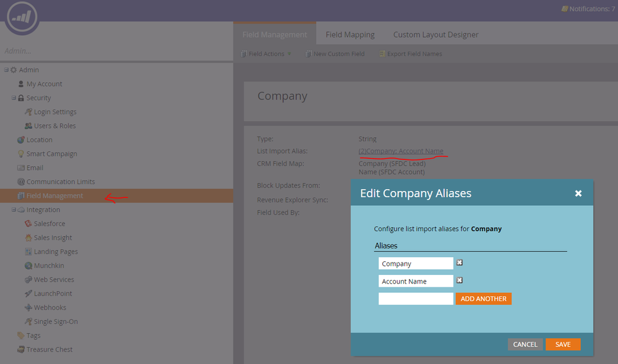Close the Edit Company Aliases dialog
The image size is (618, 364).
[578, 193]
